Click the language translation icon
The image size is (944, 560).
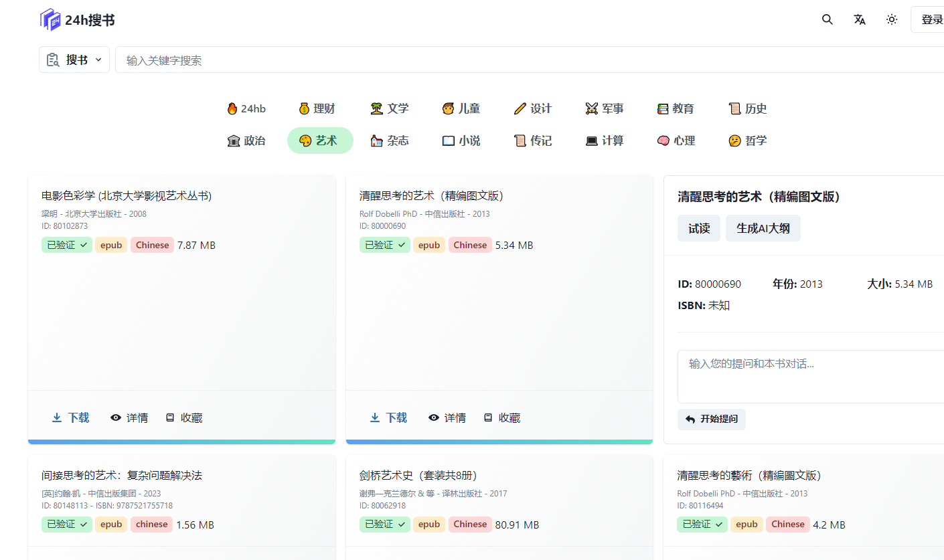[860, 20]
